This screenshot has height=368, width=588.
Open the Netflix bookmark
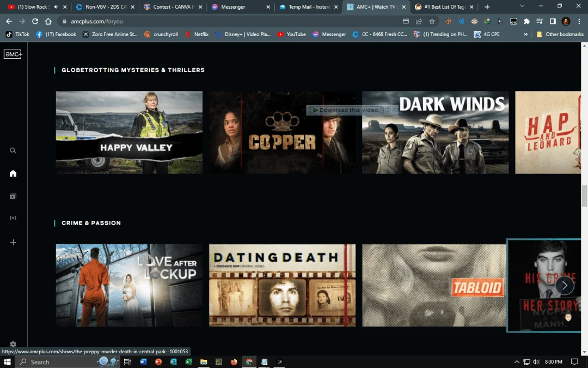[x=197, y=34]
